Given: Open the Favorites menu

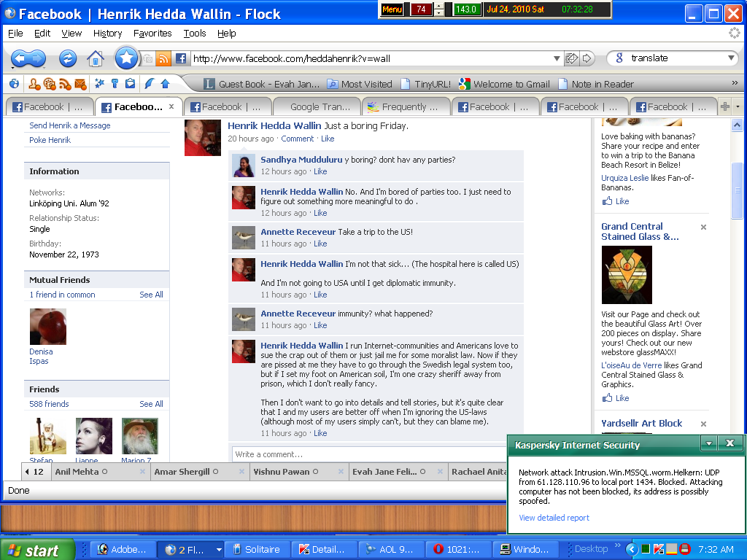Looking at the screenshot, I should [x=152, y=34].
